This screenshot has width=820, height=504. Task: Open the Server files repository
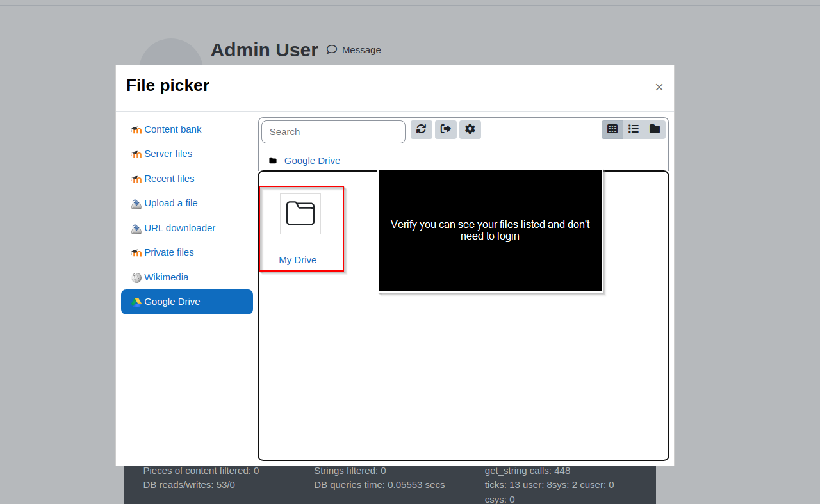click(187, 154)
